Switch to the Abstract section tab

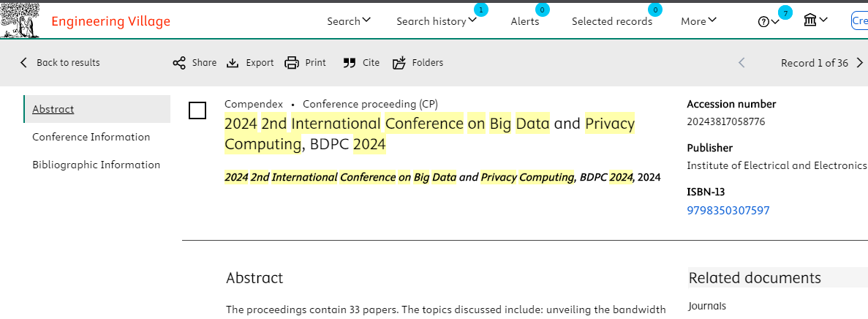tap(97, 109)
